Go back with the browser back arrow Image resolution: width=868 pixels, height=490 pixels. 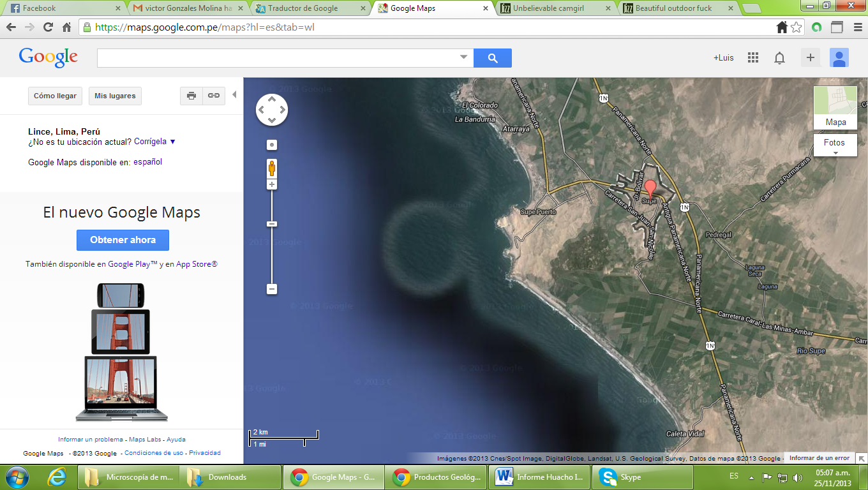[11, 27]
